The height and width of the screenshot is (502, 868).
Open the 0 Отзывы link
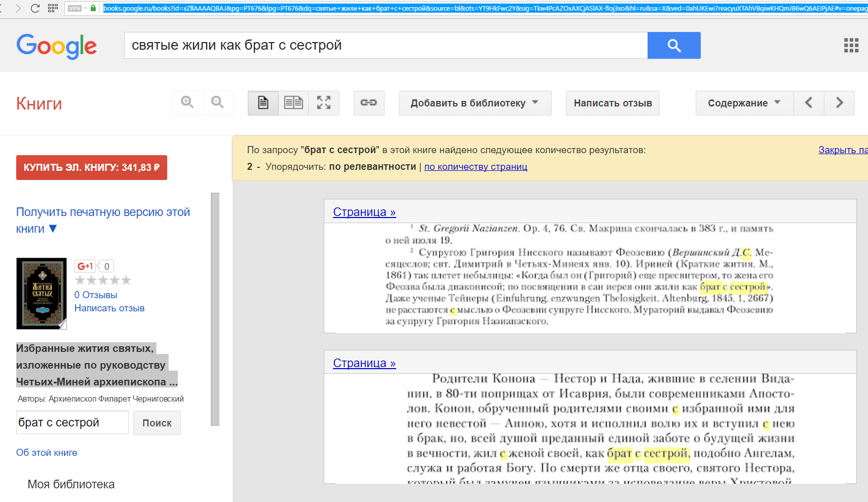point(96,295)
